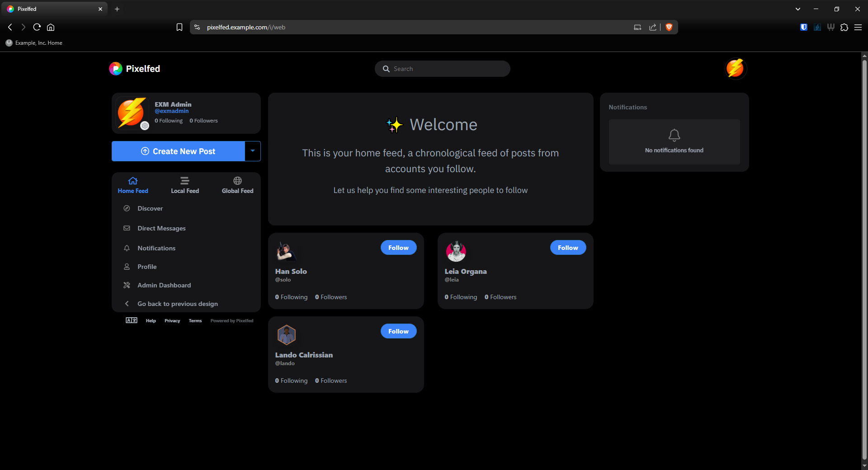Click the Brave Shields lion icon
The image size is (868, 470).
point(669,27)
